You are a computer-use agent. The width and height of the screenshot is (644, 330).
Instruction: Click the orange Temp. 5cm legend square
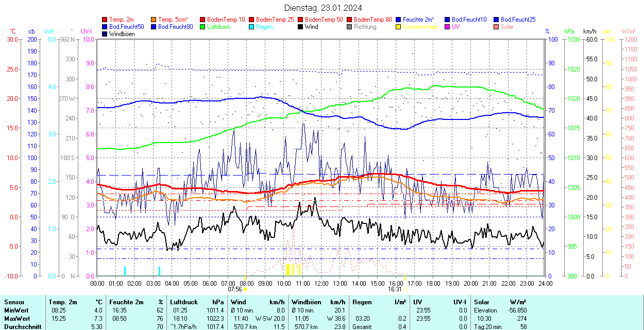click(154, 20)
